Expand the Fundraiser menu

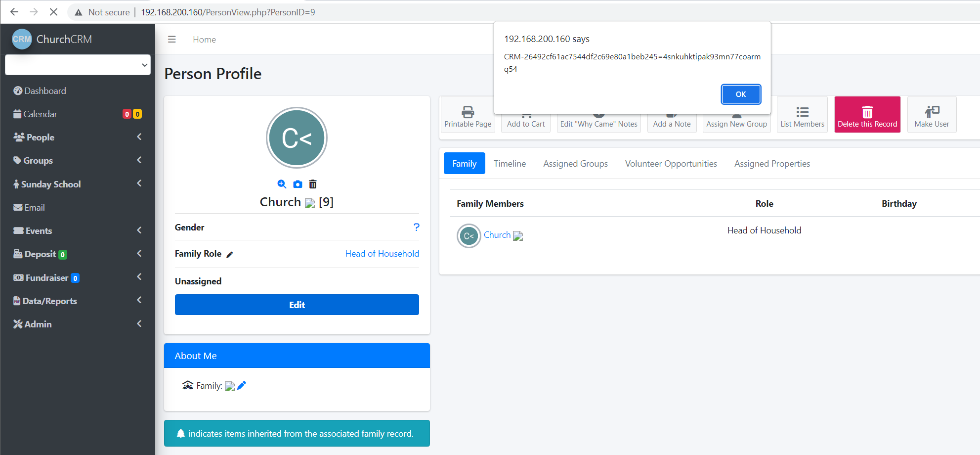click(x=78, y=278)
